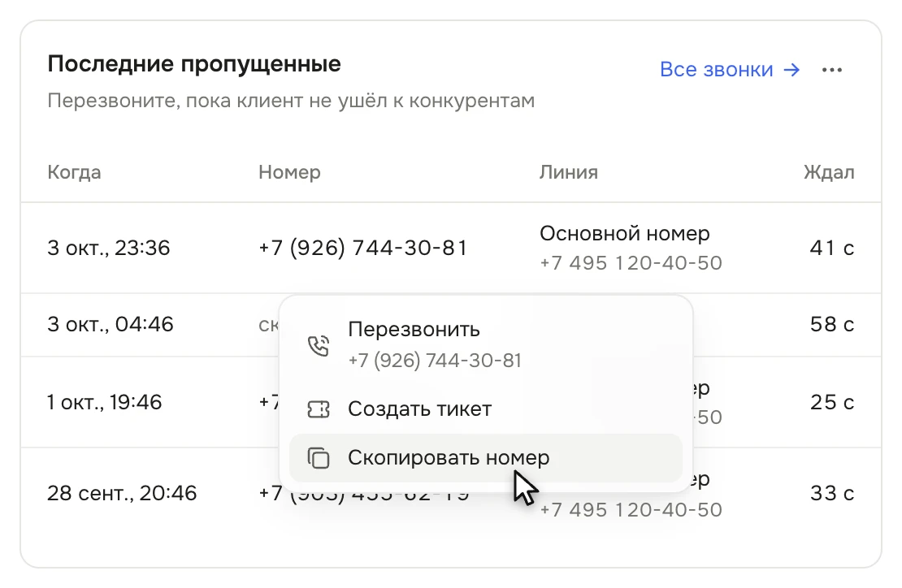Select 'Скопировать номер' menu item
902x588 pixels.
point(485,458)
